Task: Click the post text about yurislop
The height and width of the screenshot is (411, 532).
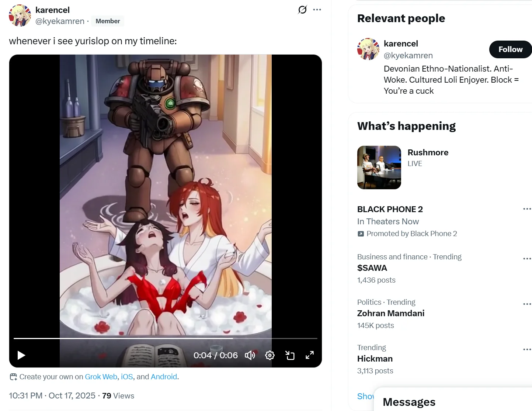Action: point(93,41)
